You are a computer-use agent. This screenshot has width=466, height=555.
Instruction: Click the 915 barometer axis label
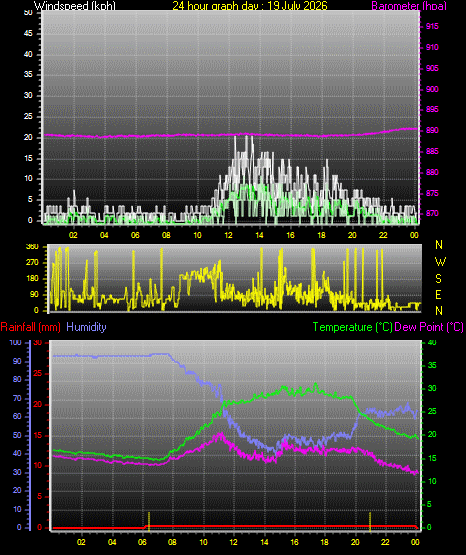tap(432, 26)
